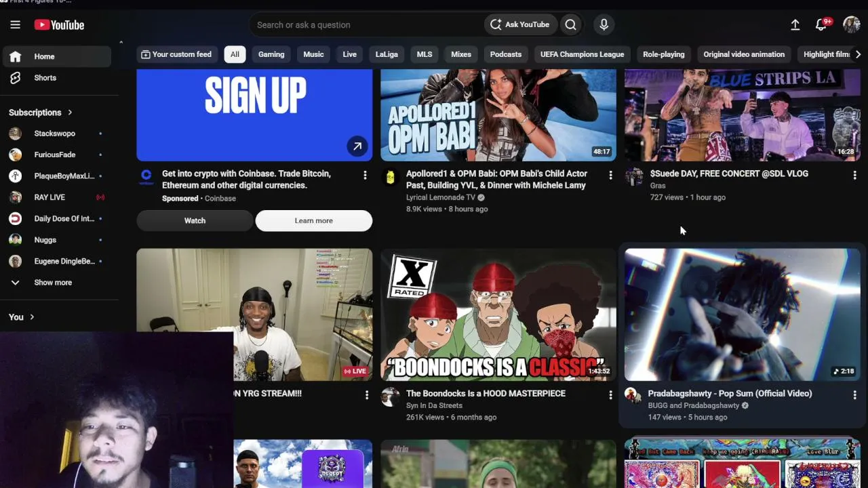Open Coinbase advertiser avatar
Image resolution: width=868 pixels, height=488 pixels.
146,177
